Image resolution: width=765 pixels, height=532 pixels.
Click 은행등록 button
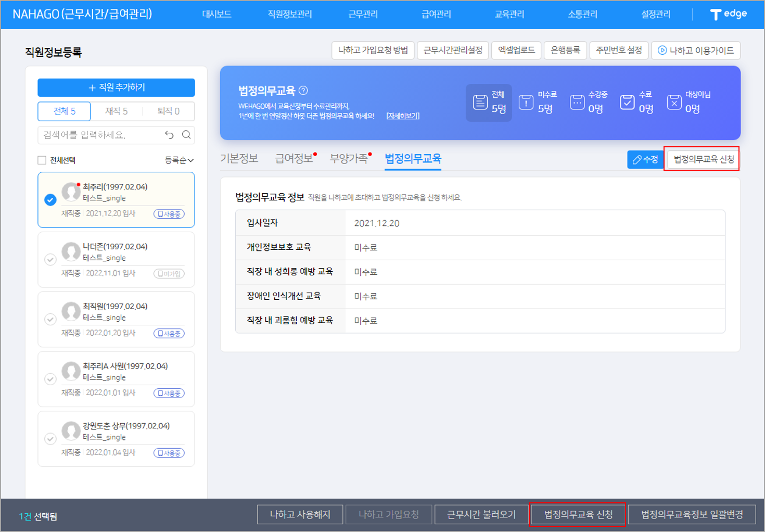[566, 50]
